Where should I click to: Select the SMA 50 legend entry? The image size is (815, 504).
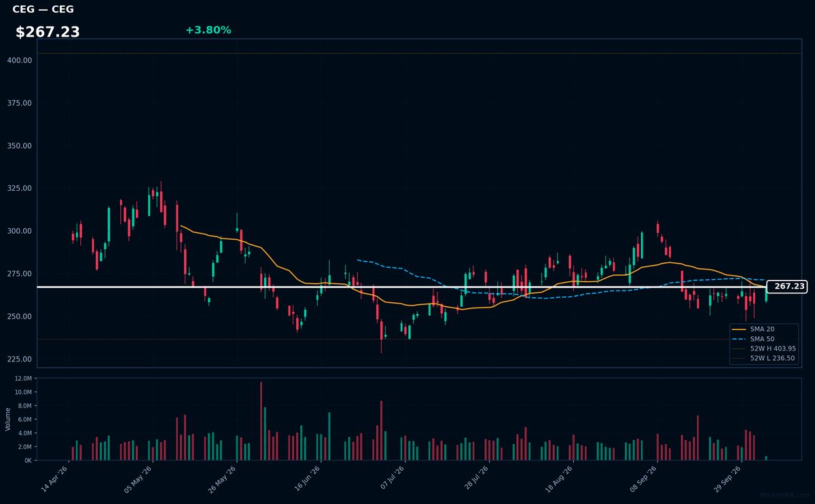(762, 338)
